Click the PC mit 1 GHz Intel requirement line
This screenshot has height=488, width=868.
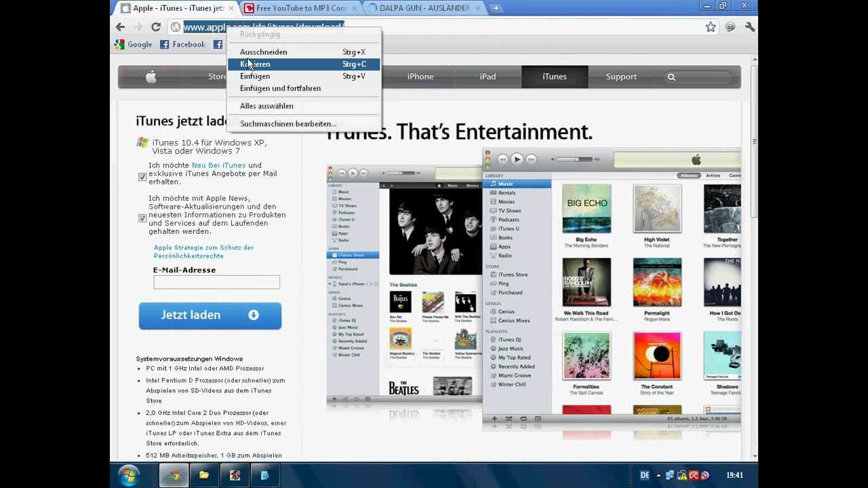[x=205, y=369]
